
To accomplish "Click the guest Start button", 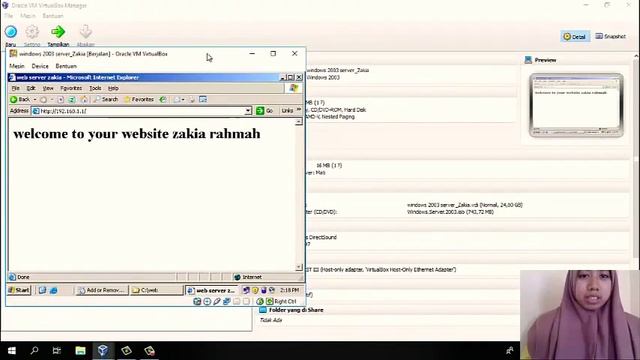I will coord(19,290).
